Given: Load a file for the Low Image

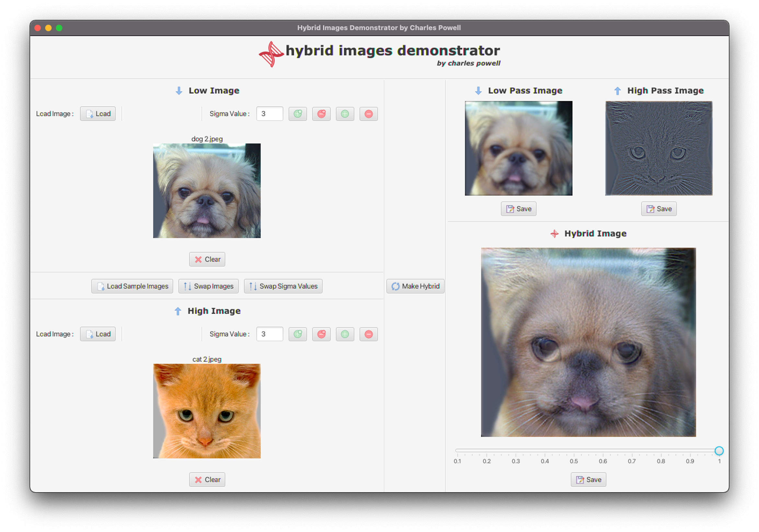Looking at the screenshot, I should point(98,114).
